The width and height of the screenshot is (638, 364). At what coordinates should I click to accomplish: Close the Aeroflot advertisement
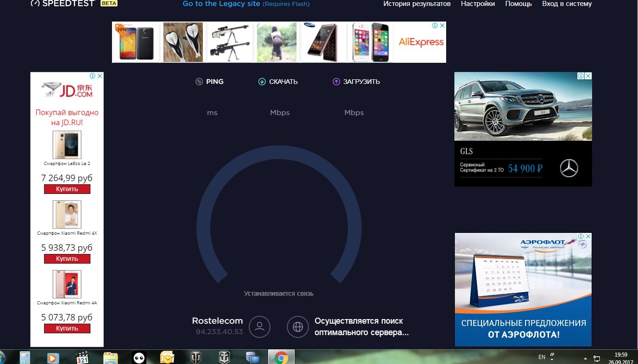(x=588, y=237)
